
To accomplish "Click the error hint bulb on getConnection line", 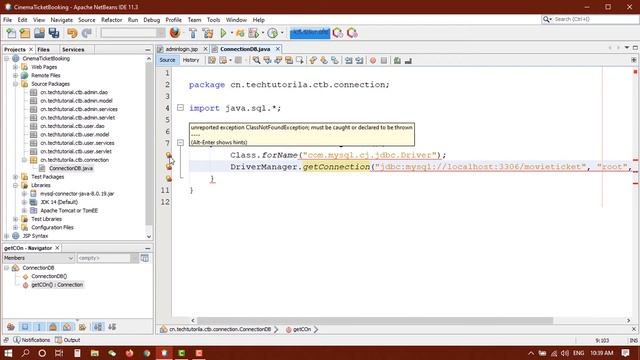I will (169, 167).
